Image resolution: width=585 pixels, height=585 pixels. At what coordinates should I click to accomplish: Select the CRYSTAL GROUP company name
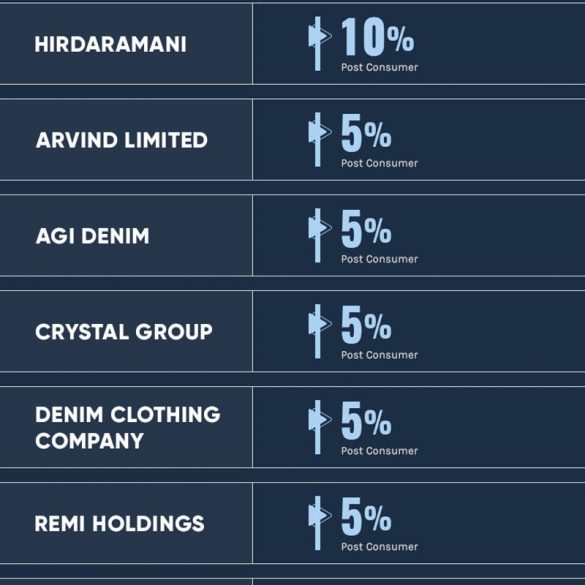[124, 332]
